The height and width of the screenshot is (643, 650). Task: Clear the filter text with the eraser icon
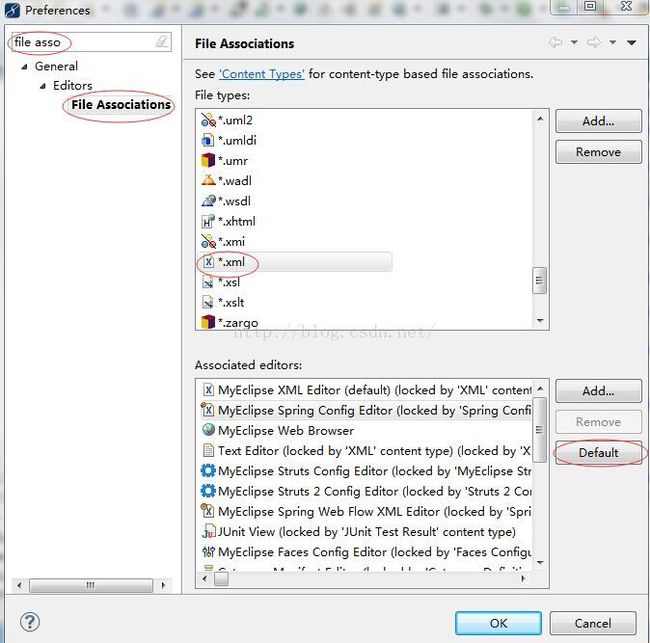tap(162, 41)
